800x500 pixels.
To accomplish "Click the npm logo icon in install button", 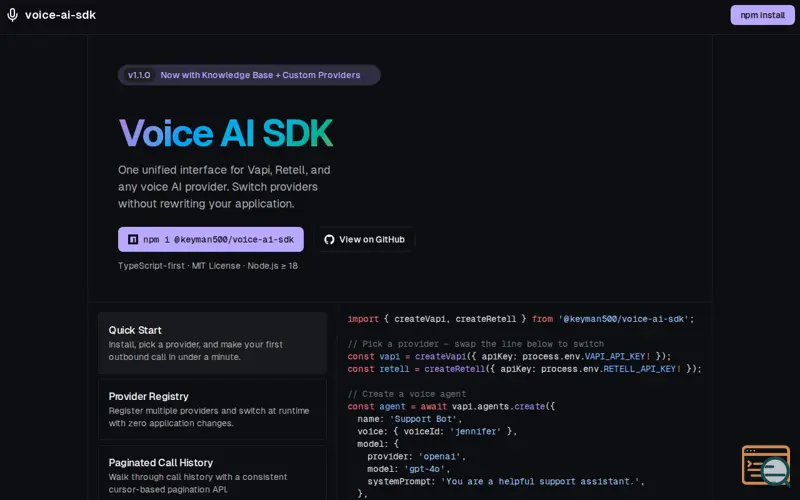I will [133, 239].
